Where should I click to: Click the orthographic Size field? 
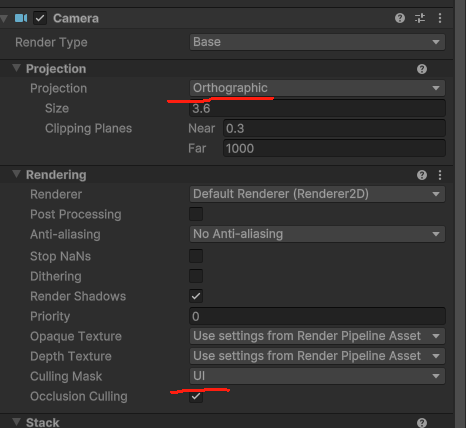(x=317, y=108)
